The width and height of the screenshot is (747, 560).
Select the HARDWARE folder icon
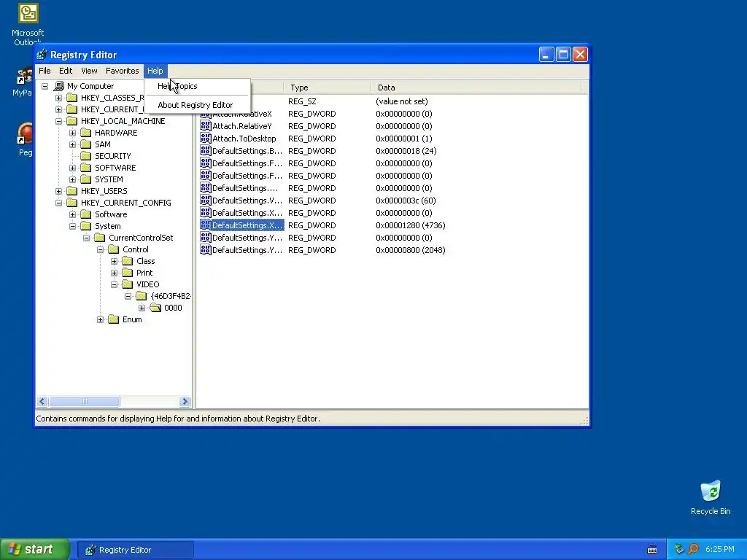[86, 133]
